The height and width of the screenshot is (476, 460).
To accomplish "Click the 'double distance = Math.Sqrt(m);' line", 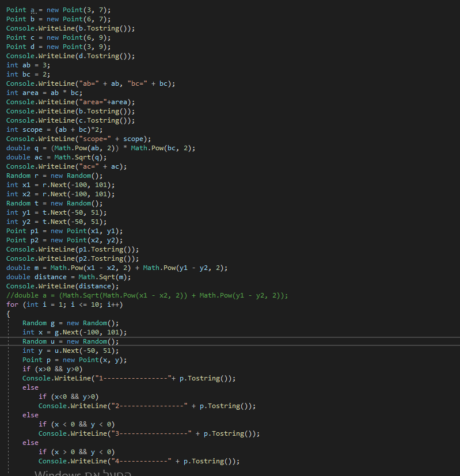I will pos(69,277).
